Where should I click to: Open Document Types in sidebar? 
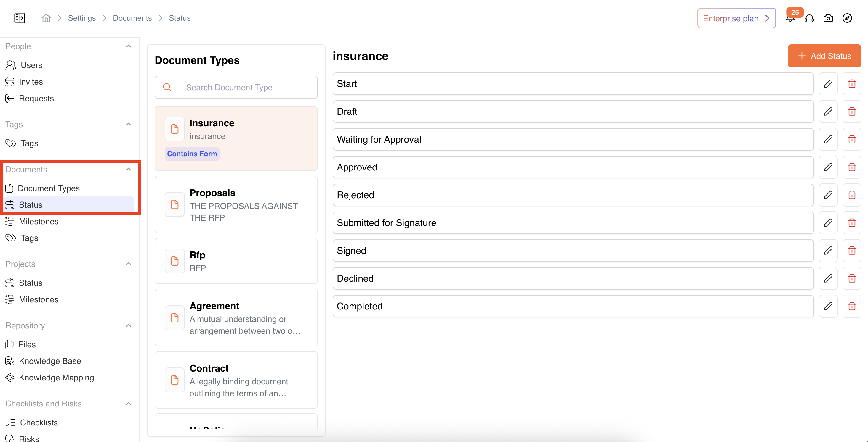click(49, 188)
